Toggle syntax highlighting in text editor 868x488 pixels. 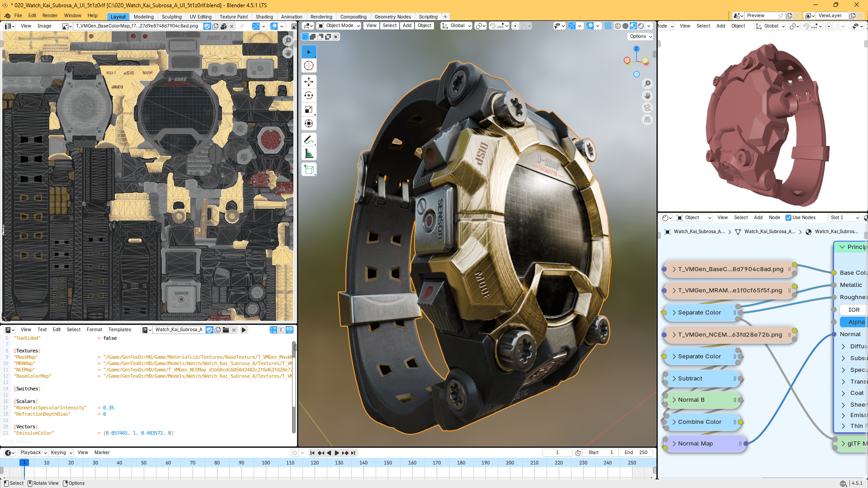290,330
